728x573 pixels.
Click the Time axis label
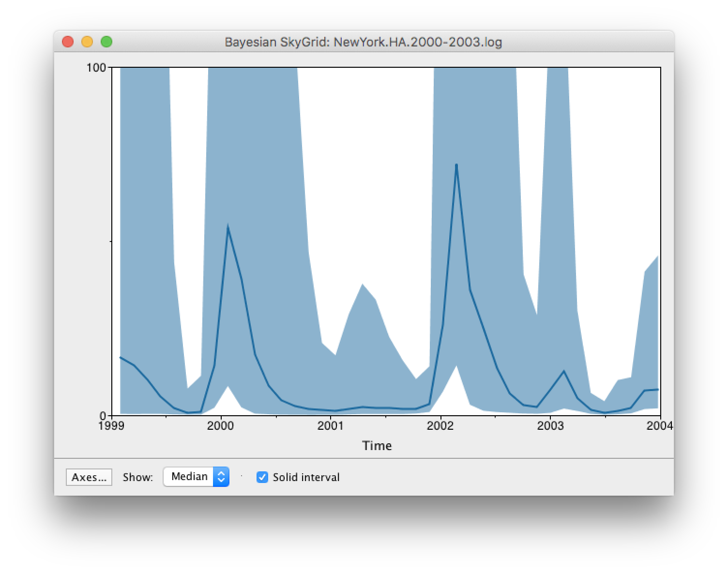377,445
